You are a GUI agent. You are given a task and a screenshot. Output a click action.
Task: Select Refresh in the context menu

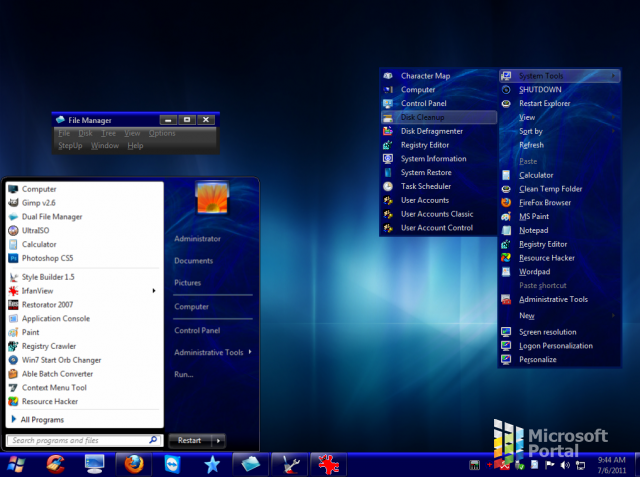point(560,145)
